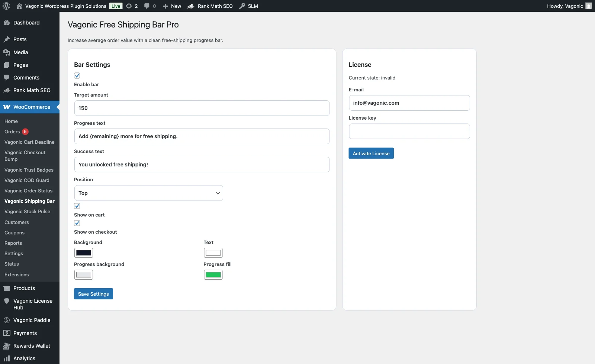
Task: Open Dashboard gauge icon in sidebar
Action: tap(7, 23)
